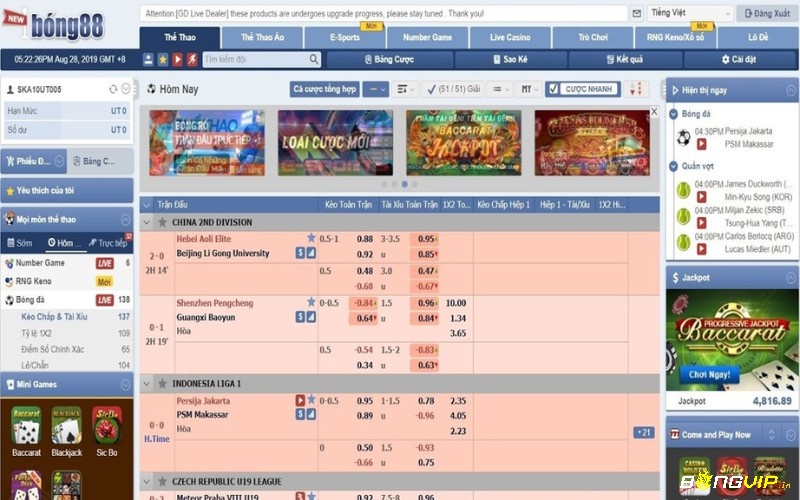Image resolution: width=800 pixels, height=500 pixels.
Task: Toggle the (51/51) Giải league selection checkmark
Action: coord(430,89)
